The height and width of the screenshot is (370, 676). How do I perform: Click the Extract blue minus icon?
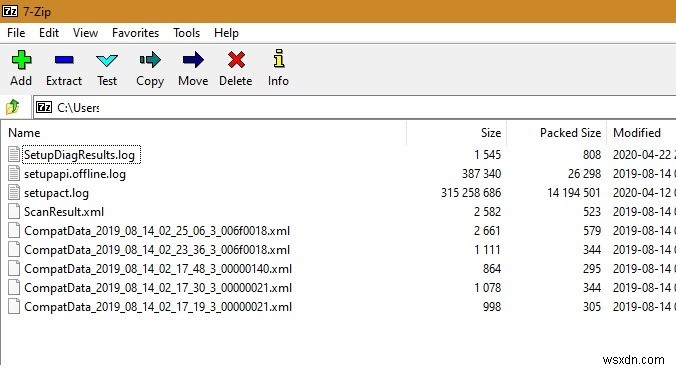(x=64, y=60)
